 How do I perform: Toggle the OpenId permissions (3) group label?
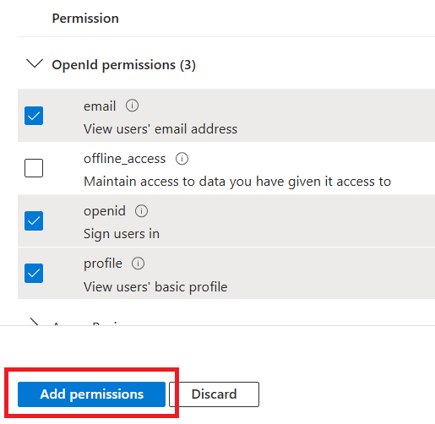tap(124, 65)
